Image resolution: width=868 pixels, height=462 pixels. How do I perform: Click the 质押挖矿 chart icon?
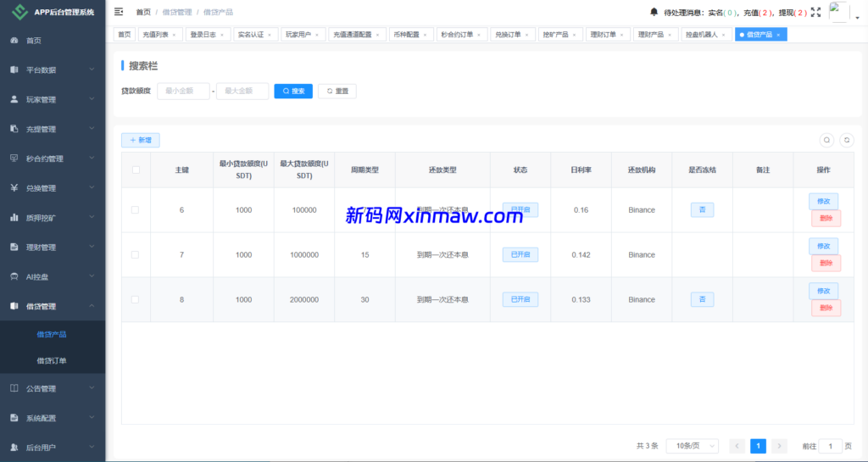pos(14,218)
